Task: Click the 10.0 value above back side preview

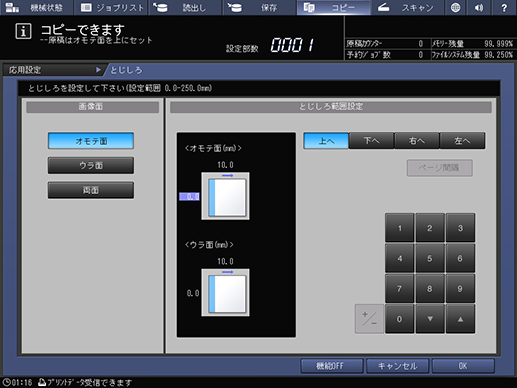Action: pos(225,261)
